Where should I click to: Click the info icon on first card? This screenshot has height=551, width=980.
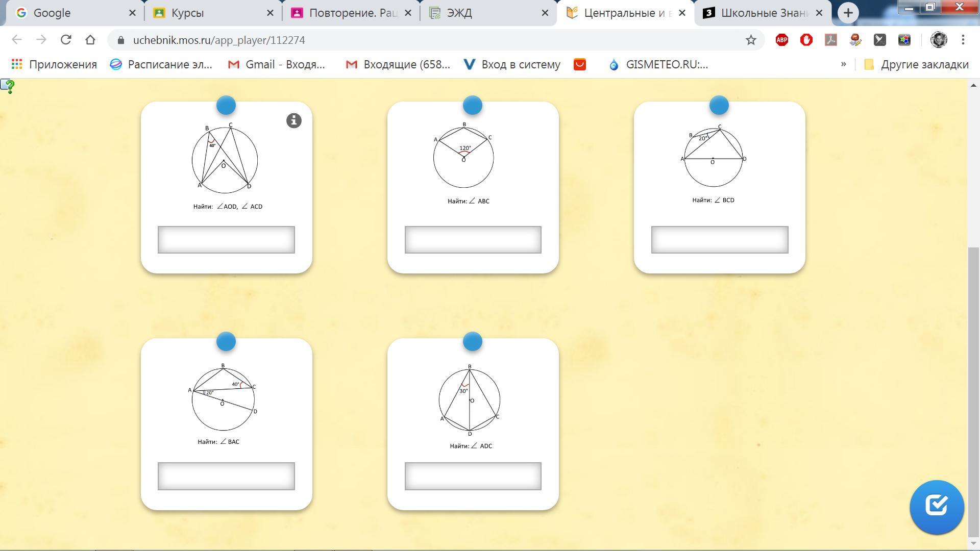coord(293,121)
